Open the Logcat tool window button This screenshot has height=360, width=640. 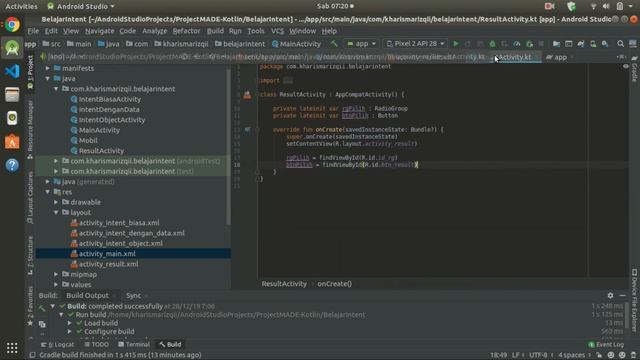click(x=58, y=344)
